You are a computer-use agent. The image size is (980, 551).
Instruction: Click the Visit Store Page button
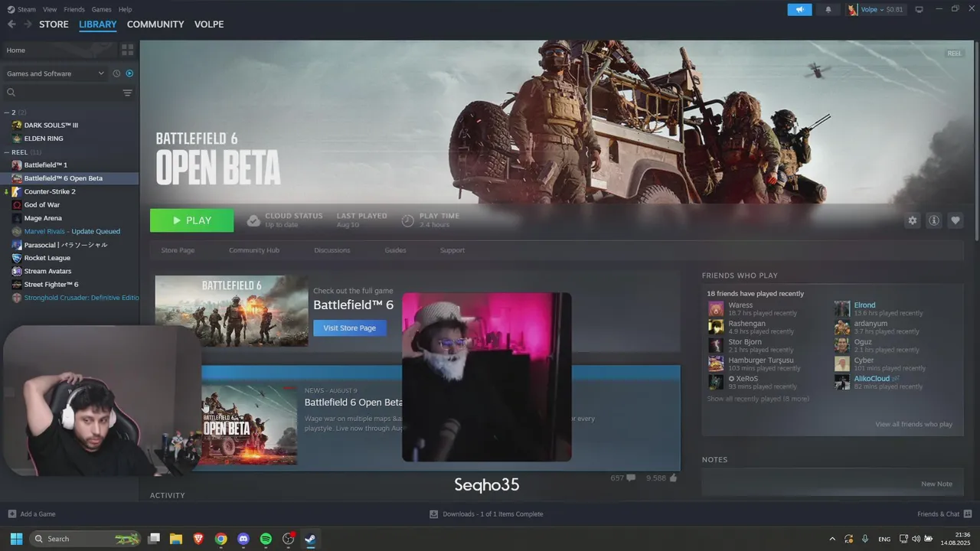click(349, 328)
